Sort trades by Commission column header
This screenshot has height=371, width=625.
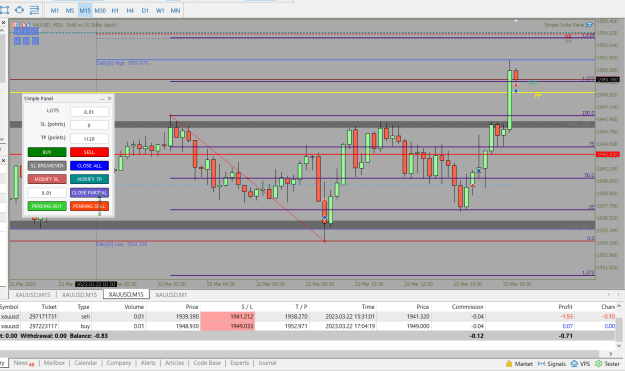click(x=467, y=306)
